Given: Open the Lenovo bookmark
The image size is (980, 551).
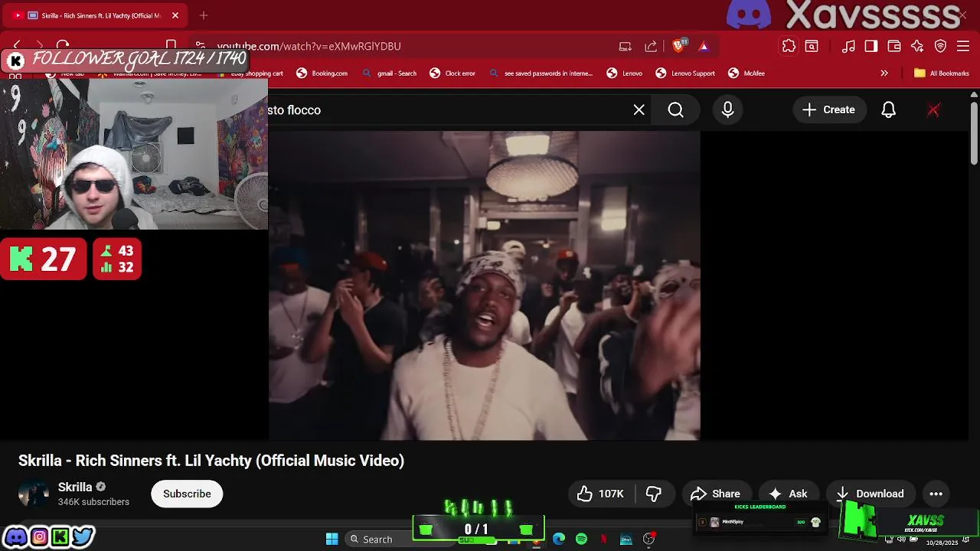Looking at the screenshot, I should [x=625, y=73].
